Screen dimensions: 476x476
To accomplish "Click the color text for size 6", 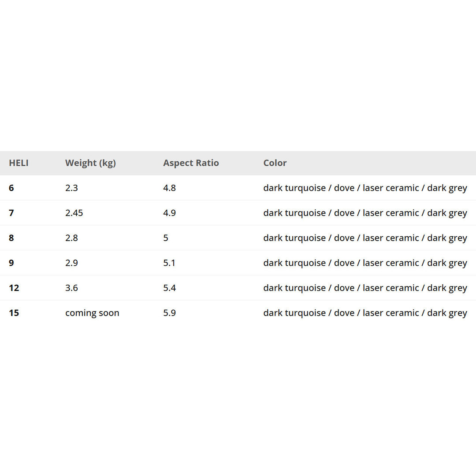I will [365, 188].
